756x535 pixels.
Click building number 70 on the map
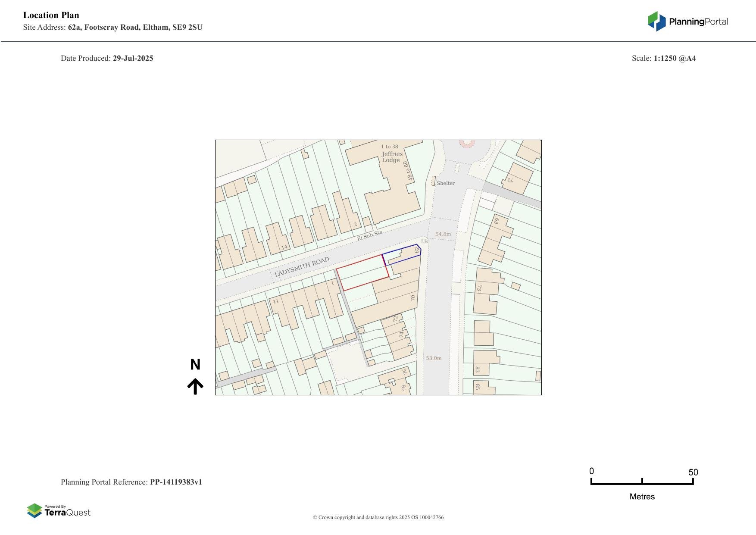coord(412,297)
